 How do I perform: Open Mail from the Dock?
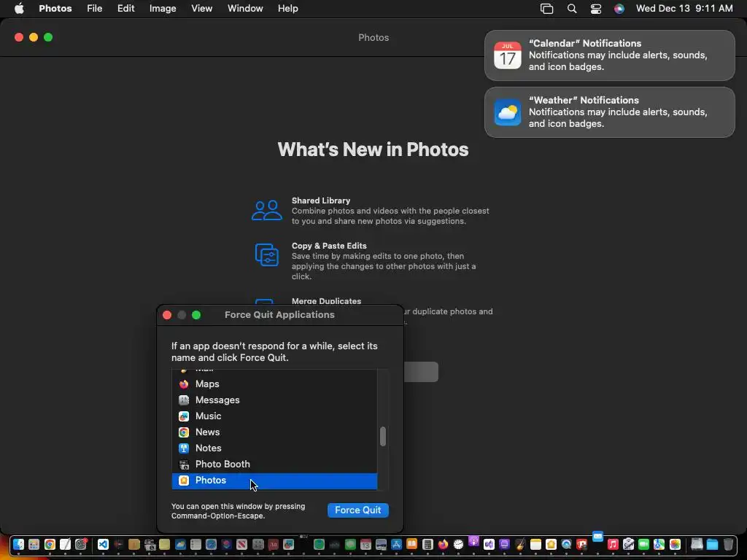tap(598, 537)
